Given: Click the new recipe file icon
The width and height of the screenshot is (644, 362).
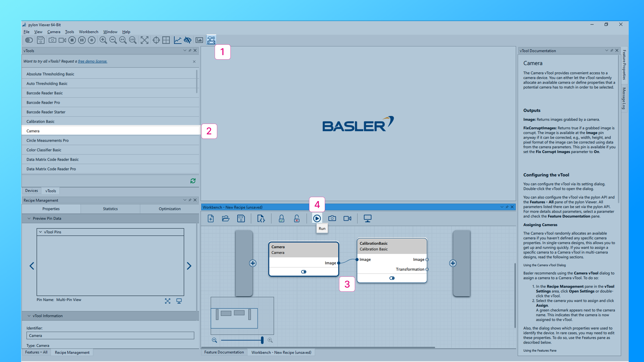Looking at the screenshot, I should [x=211, y=218].
